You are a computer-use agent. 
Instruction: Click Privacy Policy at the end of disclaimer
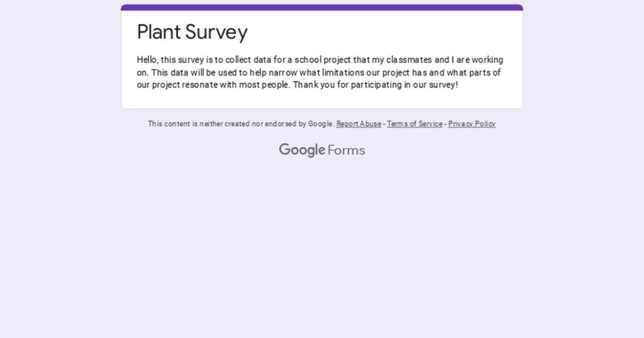[471, 124]
